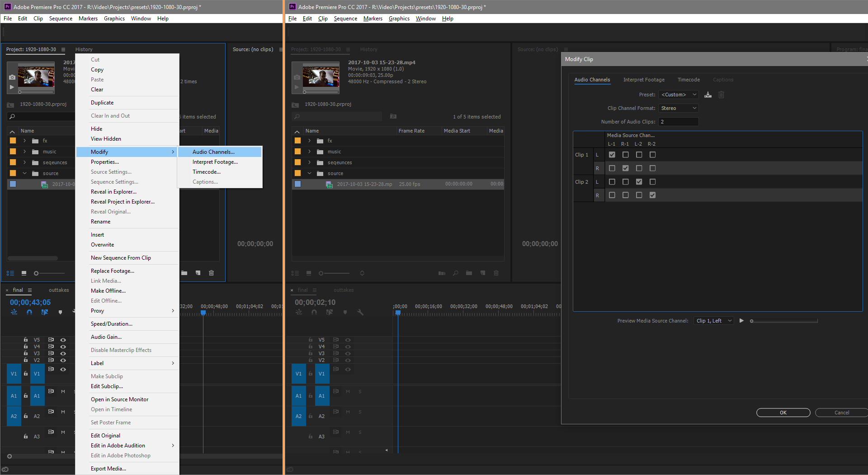Check R-1 box for Clip 1 left channel
868x475 pixels.
[x=625, y=155]
